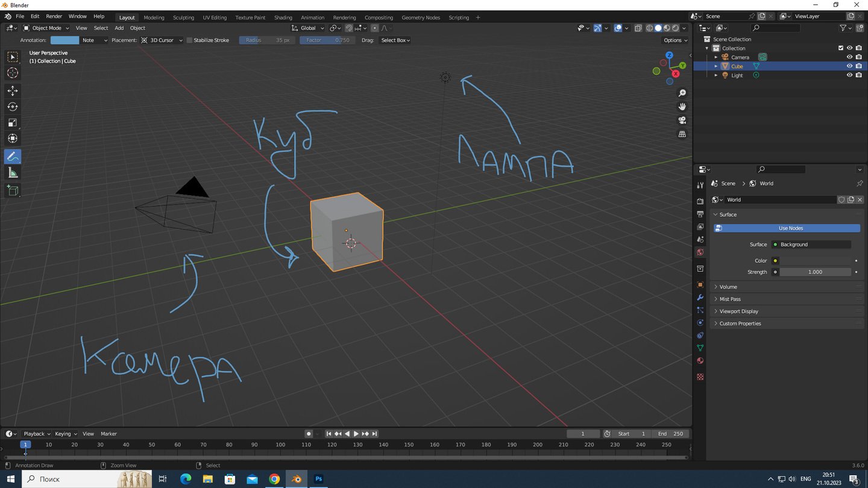
Task: Select the 3D Cursor tool
Action: pos(13,73)
